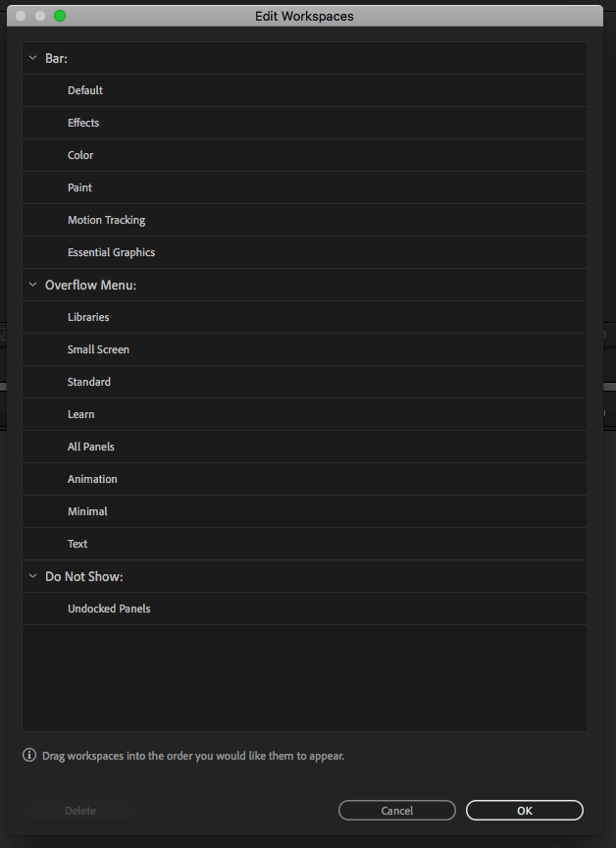Image resolution: width=616 pixels, height=848 pixels.
Task: Collapse the Bar section
Action: [x=32, y=58]
